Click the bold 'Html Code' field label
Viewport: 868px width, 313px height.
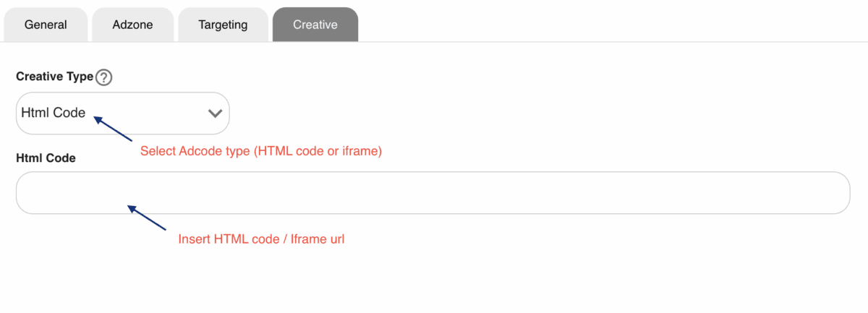[x=46, y=158]
